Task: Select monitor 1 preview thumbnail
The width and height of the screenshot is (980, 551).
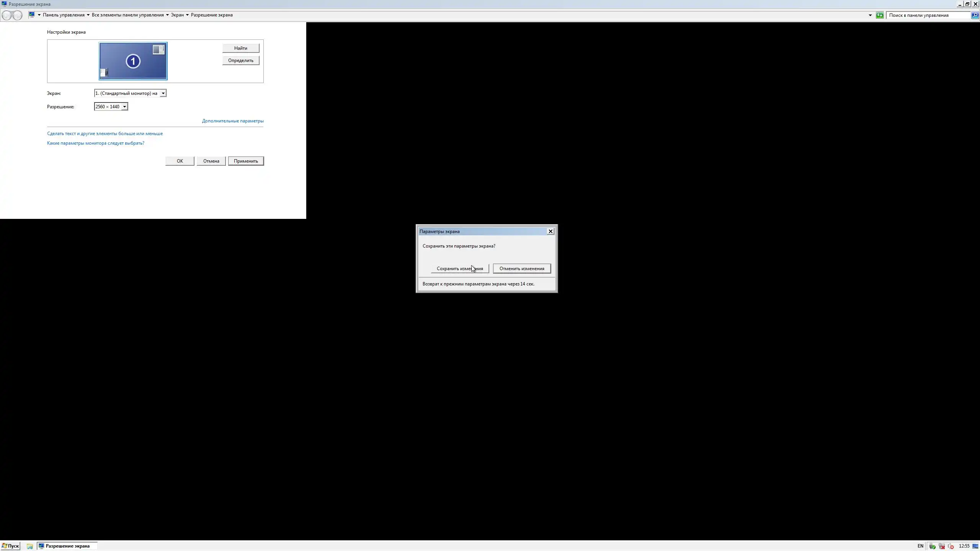Action: tap(133, 61)
